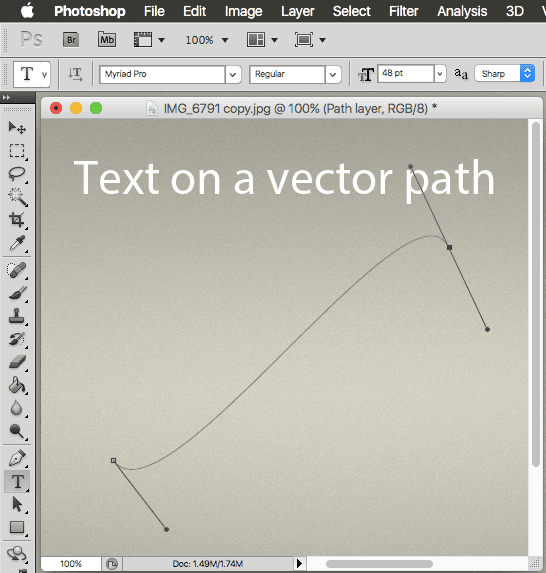
Task: Select the Rectangle shape tool
Action: click(x=17, y=527)
